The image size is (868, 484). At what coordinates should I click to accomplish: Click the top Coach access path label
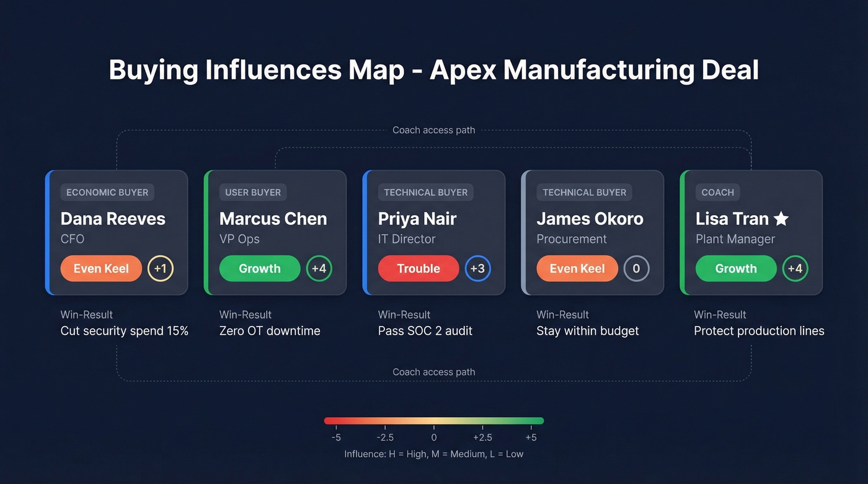point(433,130)
